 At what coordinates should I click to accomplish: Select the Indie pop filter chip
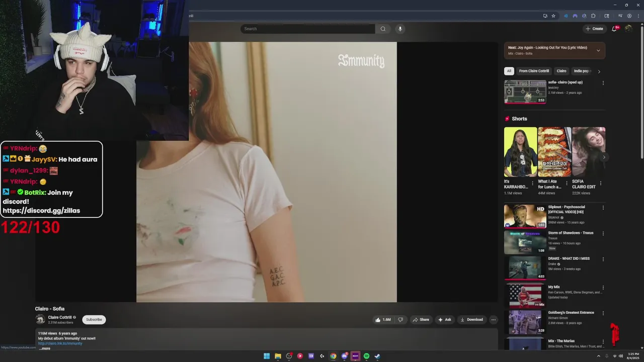[x=582, y=71]
